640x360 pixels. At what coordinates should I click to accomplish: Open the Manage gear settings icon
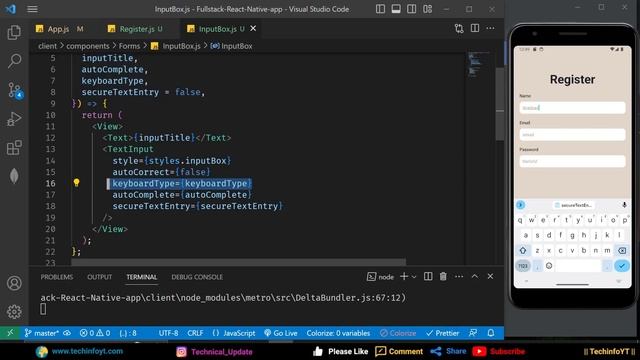pos(14,312)
